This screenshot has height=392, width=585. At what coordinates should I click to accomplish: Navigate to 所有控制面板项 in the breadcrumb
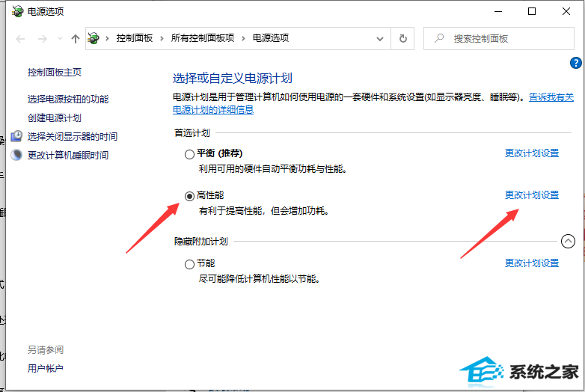202,38
